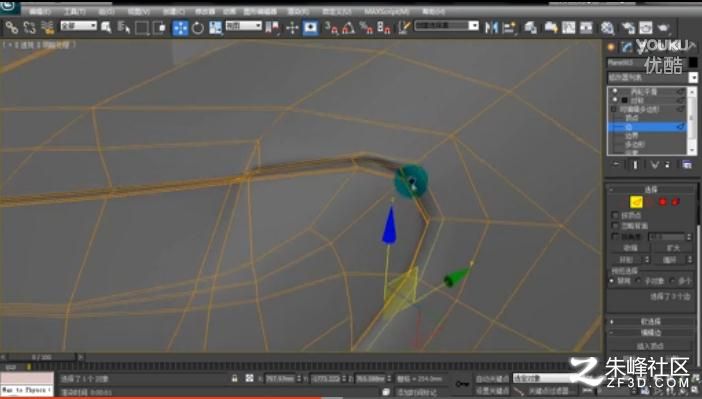
Task: Click the Configure Modifier Sets icon
Action: tap(687, 165)
